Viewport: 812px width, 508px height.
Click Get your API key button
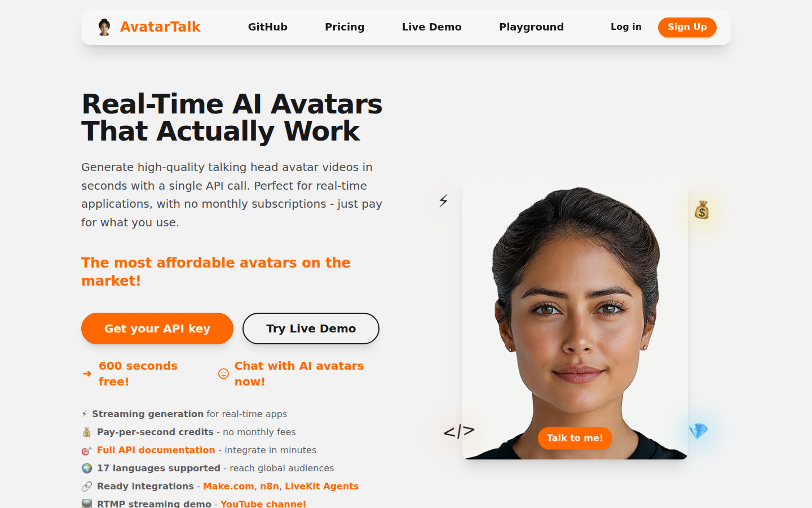[157, 329]
